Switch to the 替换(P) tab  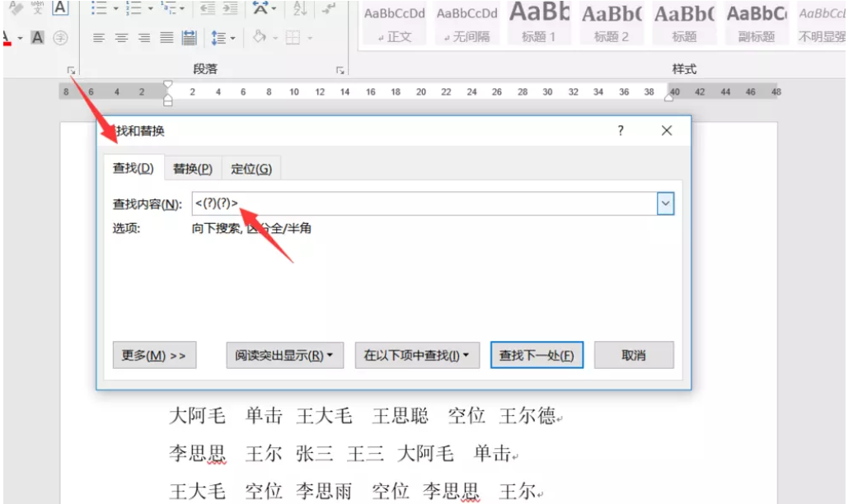tap(193, 169)
